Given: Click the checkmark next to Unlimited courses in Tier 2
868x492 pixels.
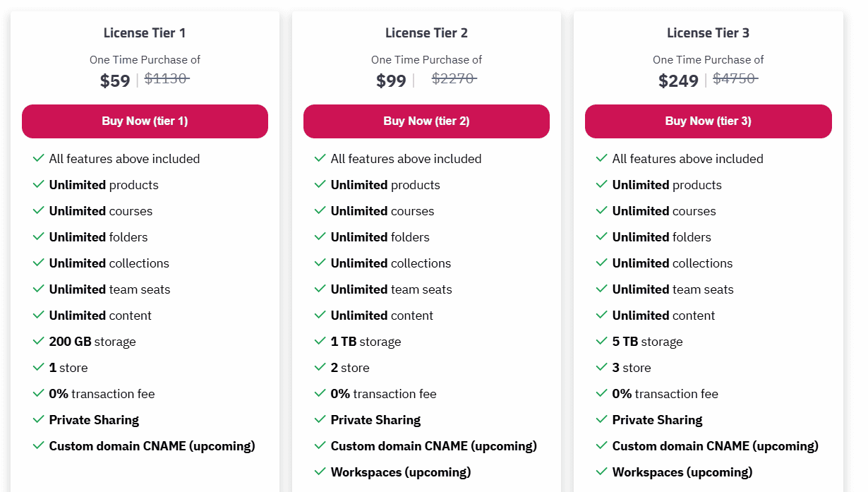Looking at the screenshot, I should 320,210.
